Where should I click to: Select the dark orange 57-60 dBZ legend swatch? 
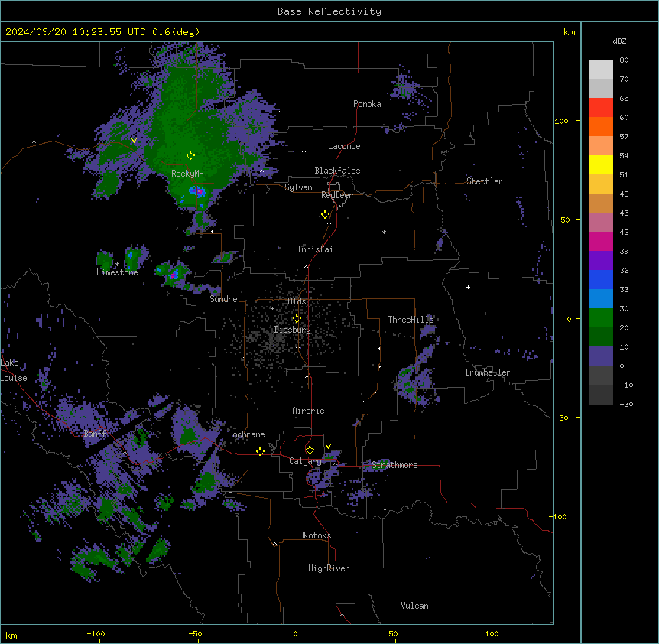[x=601, y=126]
